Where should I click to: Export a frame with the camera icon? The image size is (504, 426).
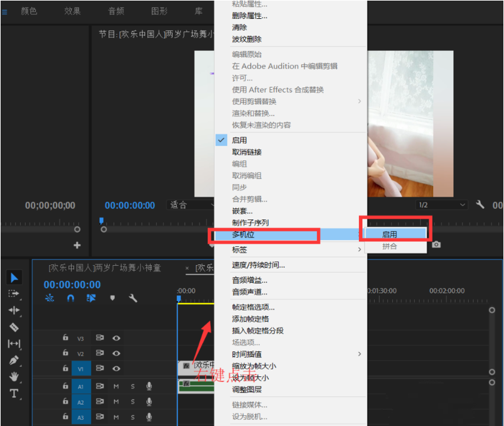(436, 244)
